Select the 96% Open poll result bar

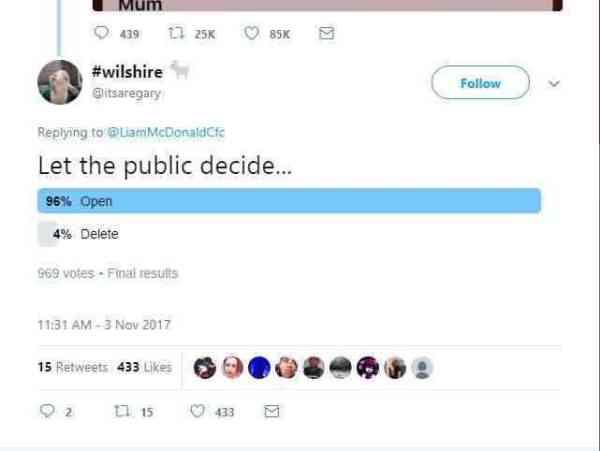click(289, 201)
